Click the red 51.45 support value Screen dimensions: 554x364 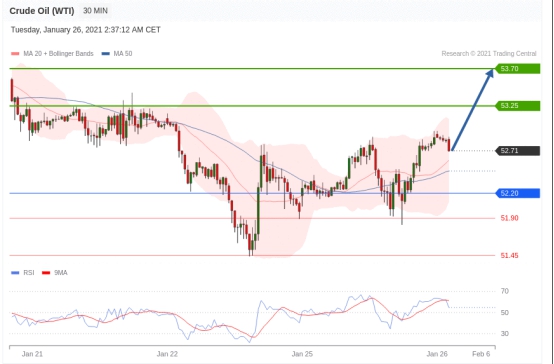(x=509, y=256)
